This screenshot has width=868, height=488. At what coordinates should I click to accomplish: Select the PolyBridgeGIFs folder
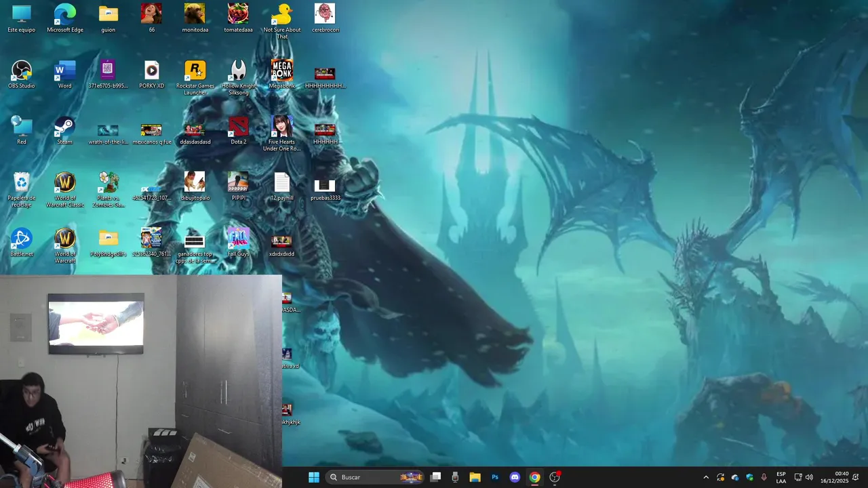[108, 243]
